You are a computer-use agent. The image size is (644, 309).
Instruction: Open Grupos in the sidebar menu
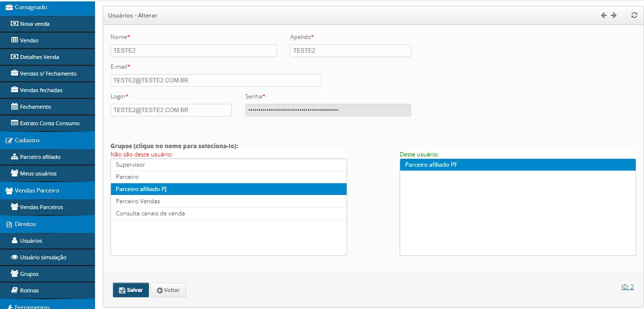point(29,274)
